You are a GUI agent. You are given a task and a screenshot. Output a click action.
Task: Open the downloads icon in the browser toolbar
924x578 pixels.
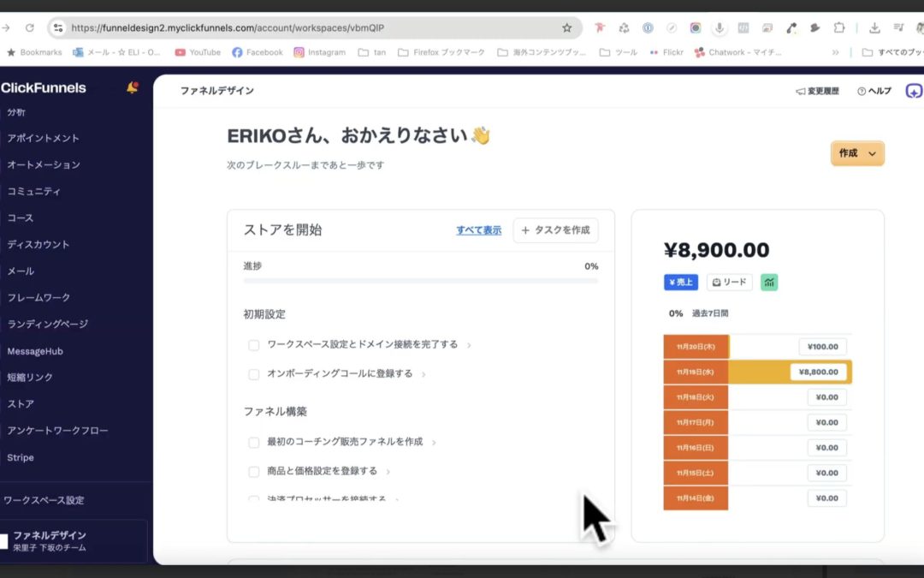(874, 27)
